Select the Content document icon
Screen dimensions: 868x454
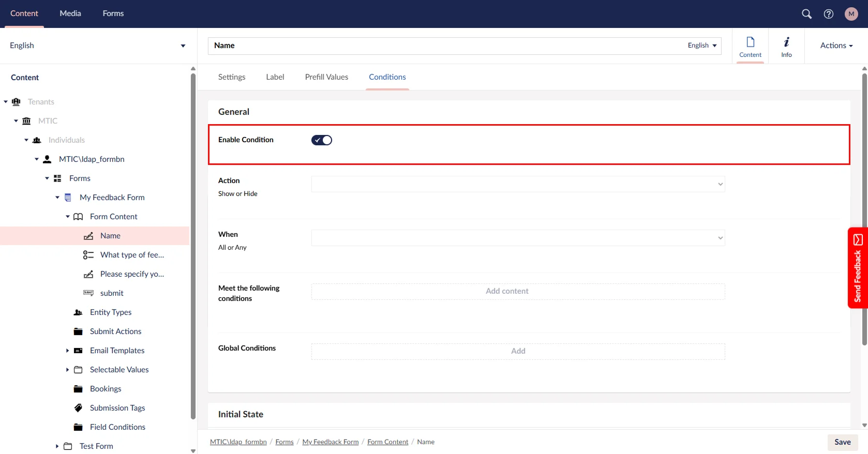750,46
